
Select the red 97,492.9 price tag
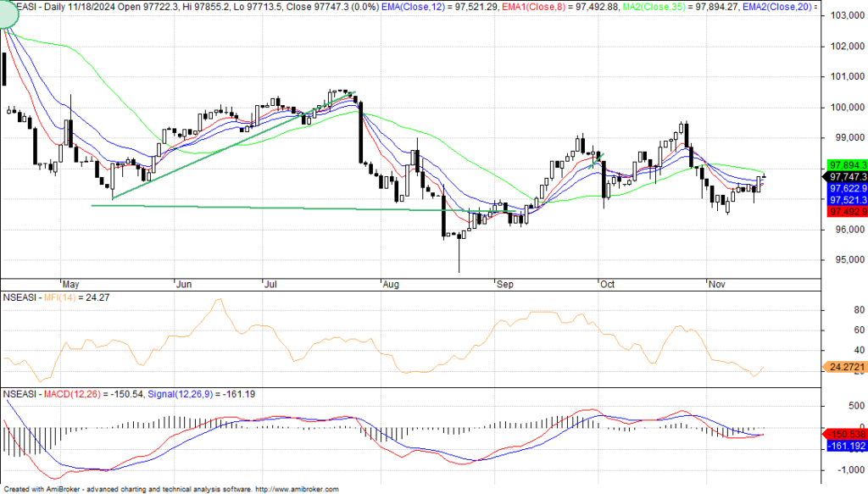pos(844,211)
